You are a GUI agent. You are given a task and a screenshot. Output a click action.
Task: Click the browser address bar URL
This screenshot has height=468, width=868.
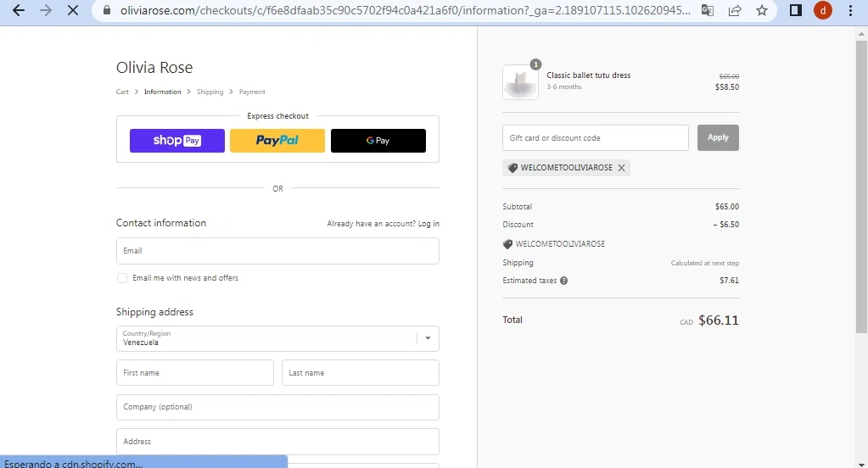click(406, 10)
